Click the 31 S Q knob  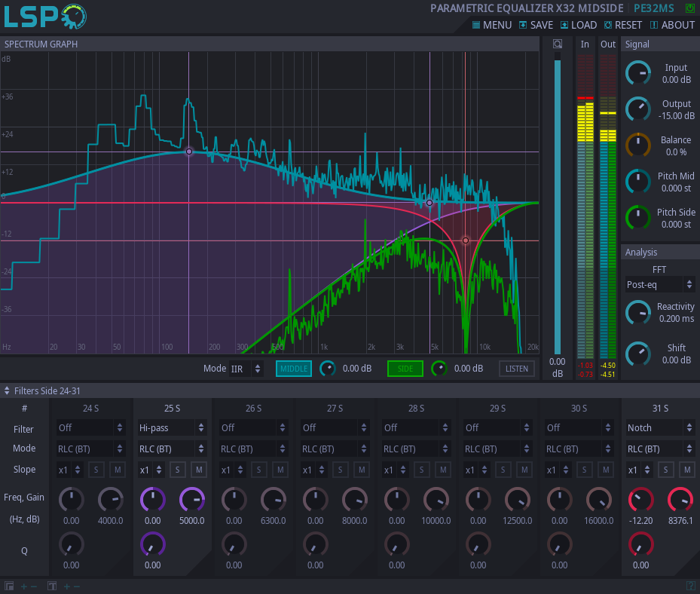[641, 545]
